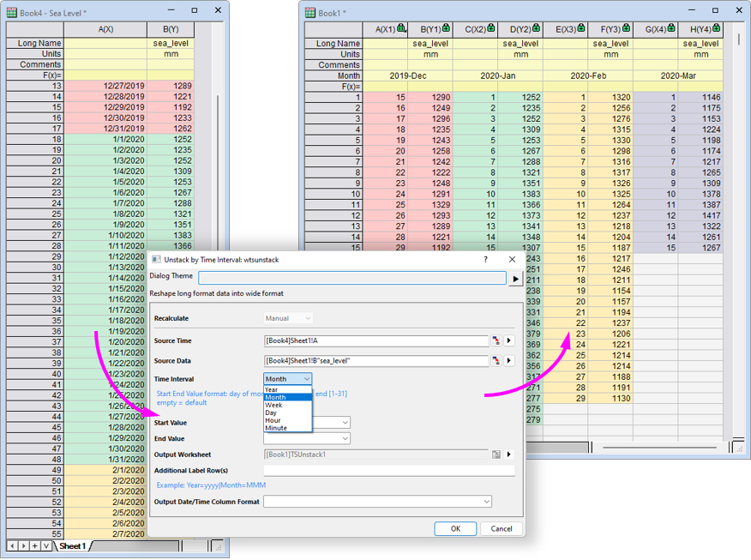Expand the Start Value dropdown
The width and height of the screenshot is (751, 560).
click(345, 423)
